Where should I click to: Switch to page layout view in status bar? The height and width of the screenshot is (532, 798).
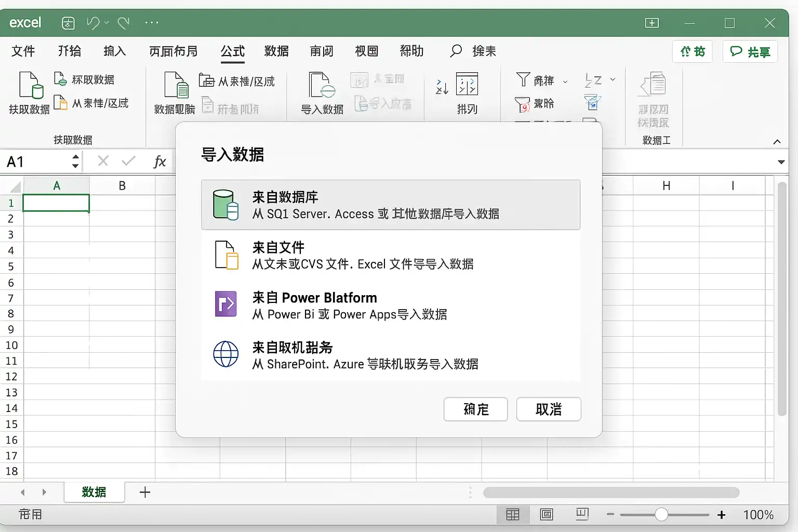coord(547,514)
